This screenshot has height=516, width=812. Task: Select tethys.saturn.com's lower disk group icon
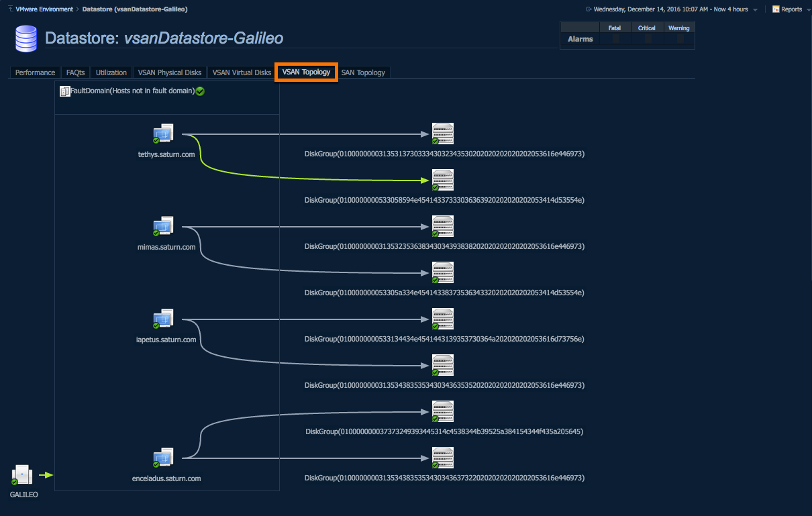tap(442, 180)
